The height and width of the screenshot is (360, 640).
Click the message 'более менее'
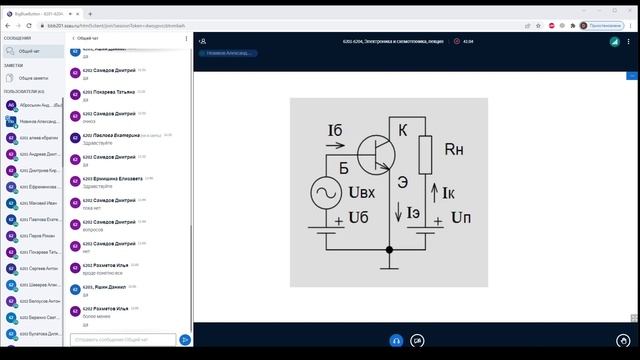click(96, 316)
